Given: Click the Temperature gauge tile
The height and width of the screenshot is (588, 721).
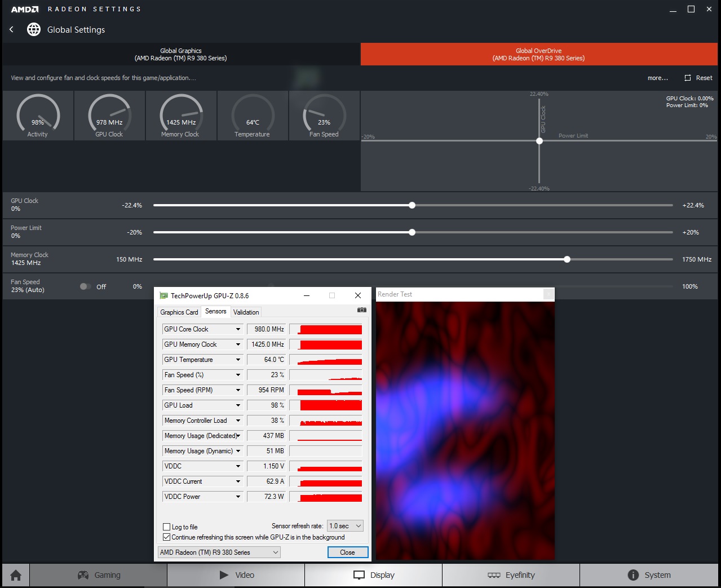Looking at the screenshot, I should 253,116.
